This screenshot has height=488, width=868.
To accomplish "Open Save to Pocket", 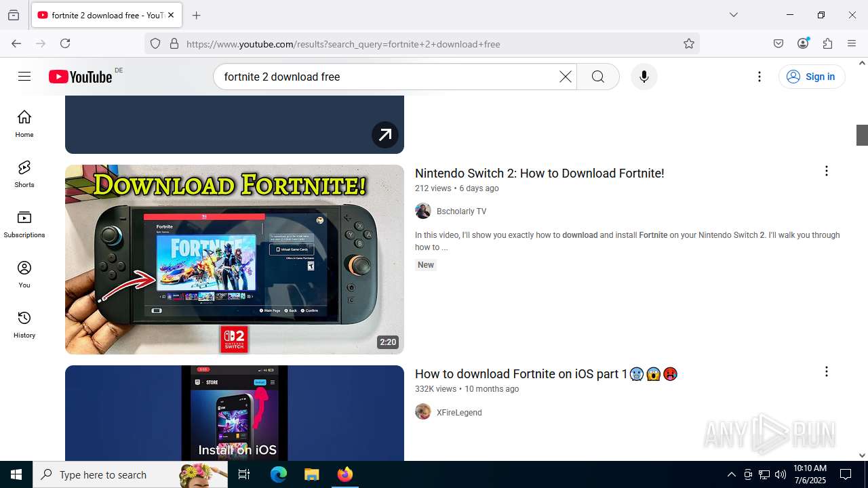I will pyautogui.click(x=778, y=43).
